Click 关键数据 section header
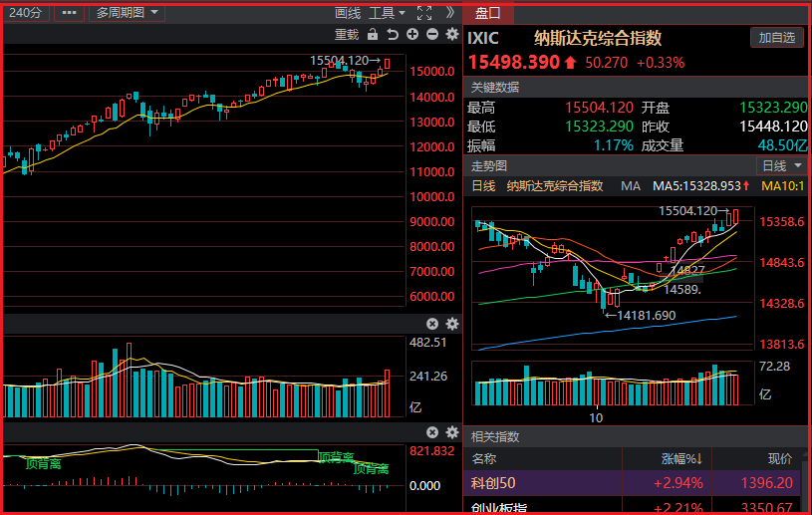This screenshot has height=515, width=812. pos(495,87)
